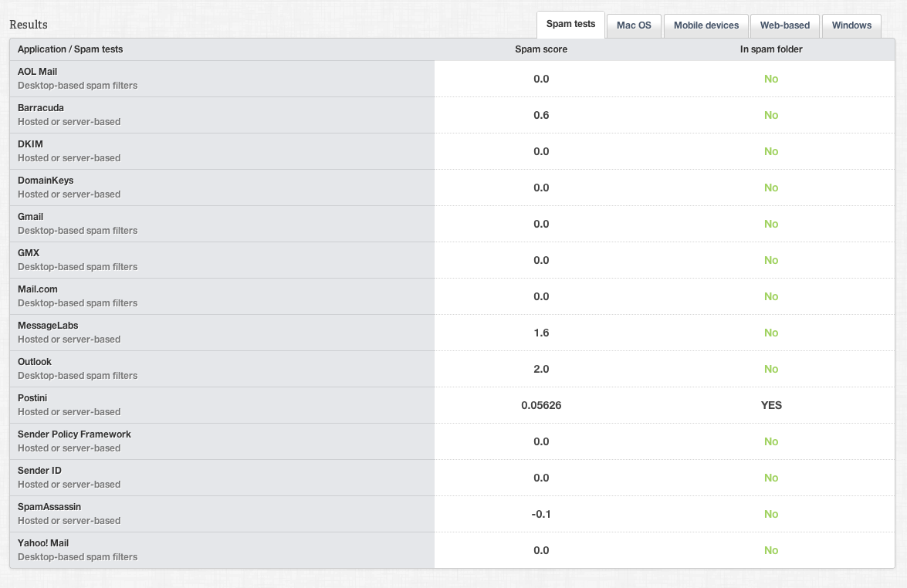This screenshot has width=907, height=588.
Task: Select the DKIM row name
Action: coord(30,144)
